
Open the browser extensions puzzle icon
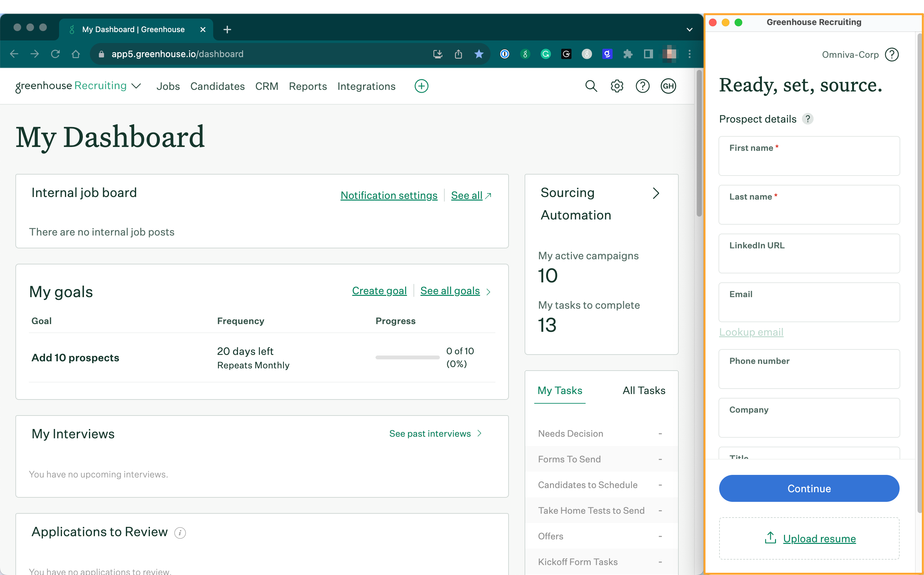click(628, 54)
